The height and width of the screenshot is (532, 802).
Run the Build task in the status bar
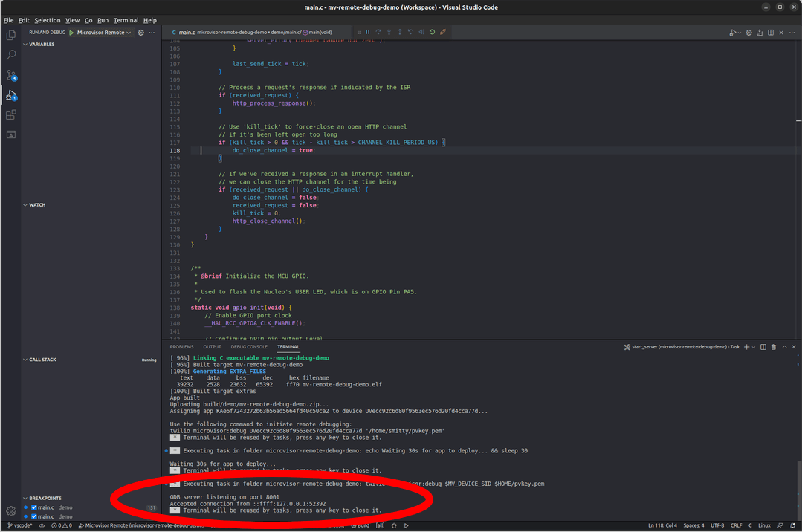pyautogui.click(x=362, y=525)
